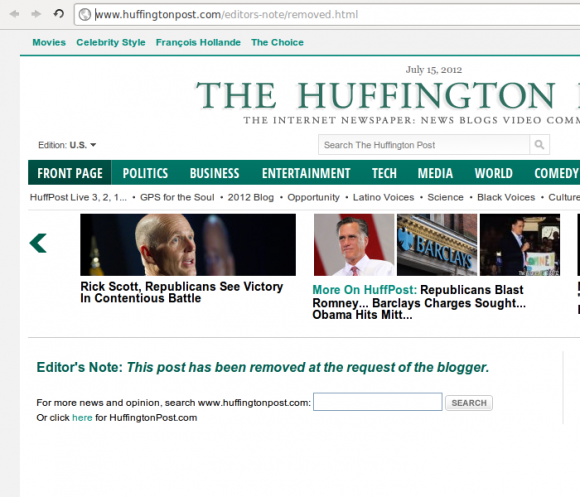This screenshot has width=580, height=497.
Task: Click the July 15, 2012 date text
Action: [x=434, y=70]
